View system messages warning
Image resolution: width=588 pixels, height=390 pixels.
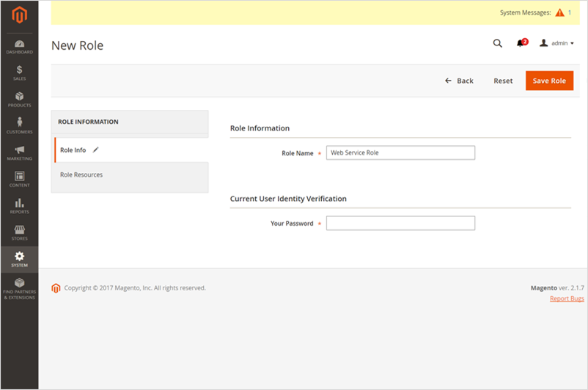[x=560, y=12]
